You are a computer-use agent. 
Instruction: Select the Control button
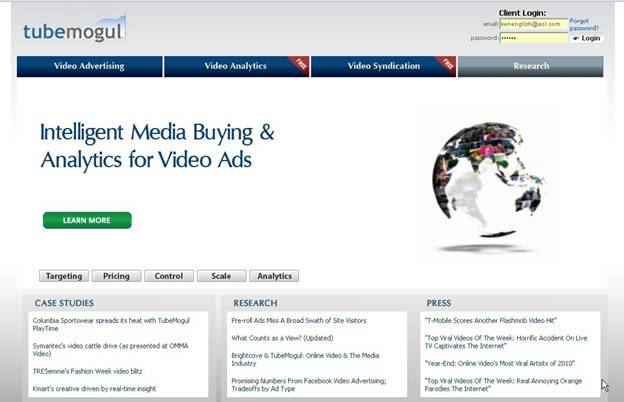click(169, 276)
